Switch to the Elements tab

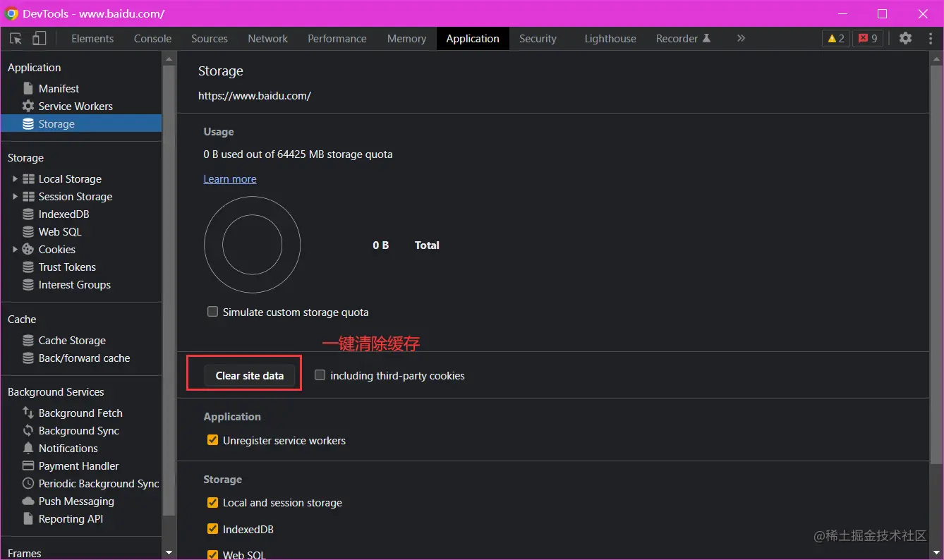pos(92,39)
